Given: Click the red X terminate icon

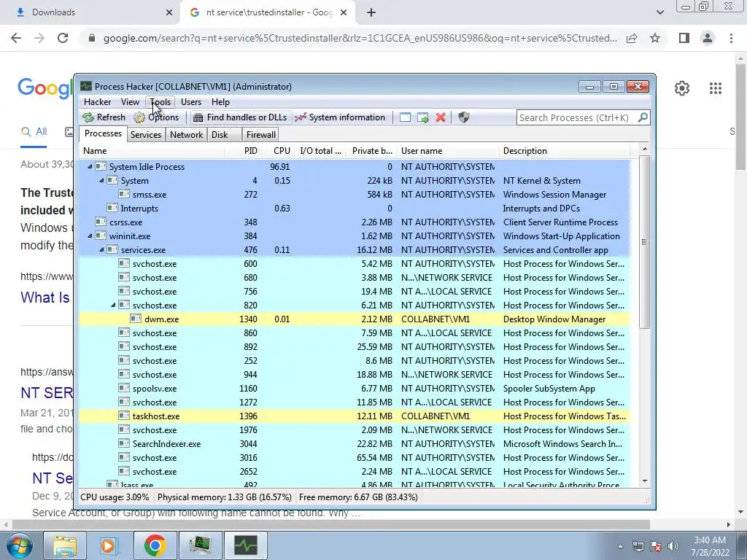Looking at the screenshot, I should (x=441, y=117).
